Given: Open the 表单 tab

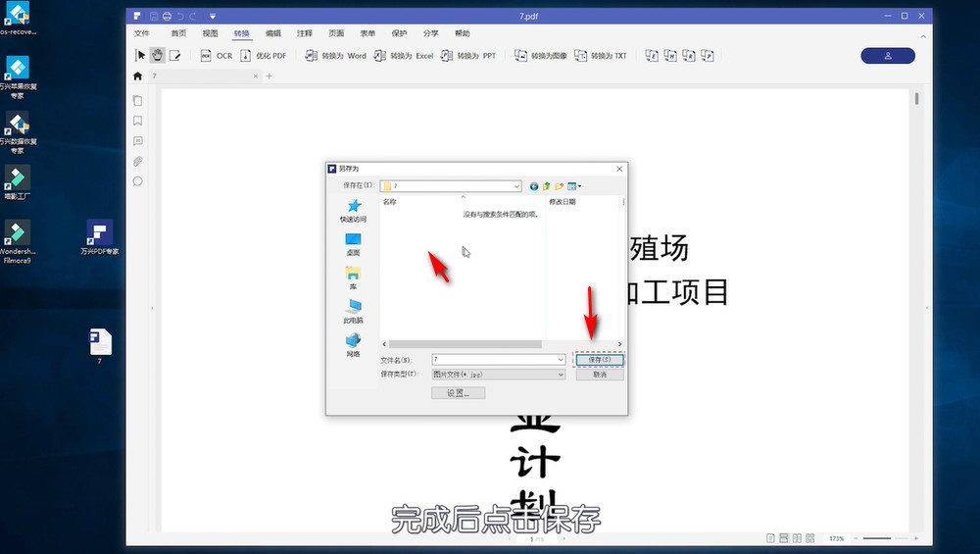Looking at the screenshot, I should 367,33.
